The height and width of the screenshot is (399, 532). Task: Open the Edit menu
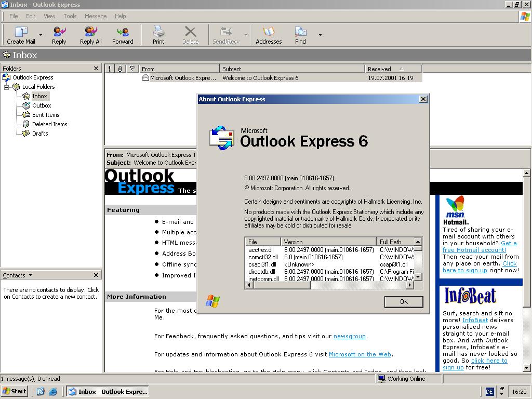coord(31,16)
